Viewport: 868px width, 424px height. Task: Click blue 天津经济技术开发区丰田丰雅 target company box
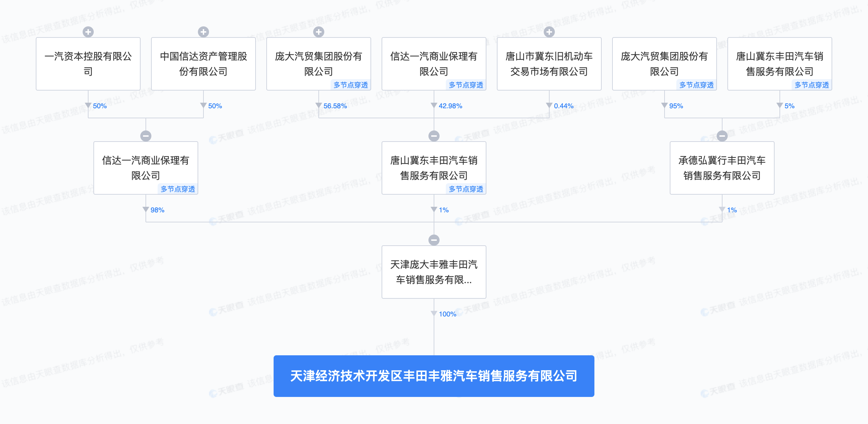tap(434, 376)
